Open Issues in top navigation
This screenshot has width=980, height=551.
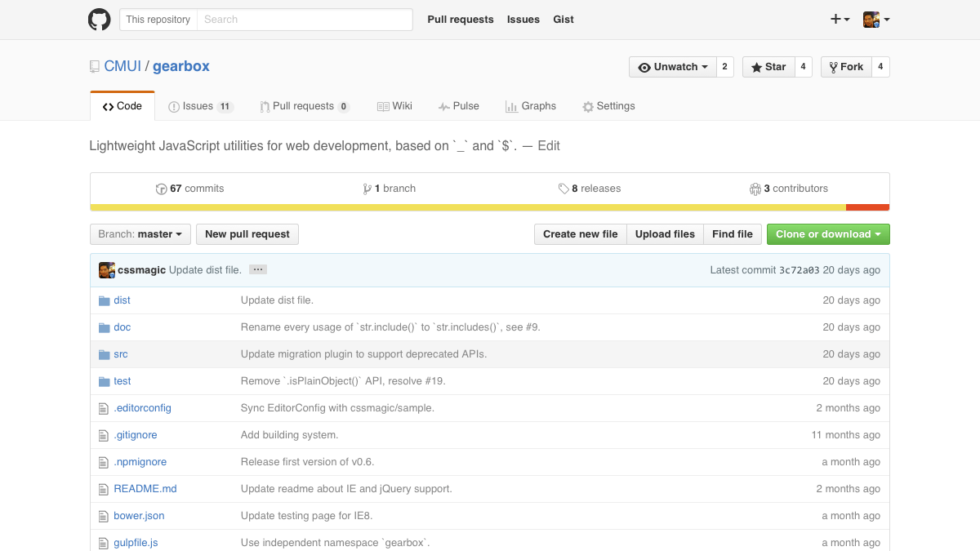[x=523, y=20]
